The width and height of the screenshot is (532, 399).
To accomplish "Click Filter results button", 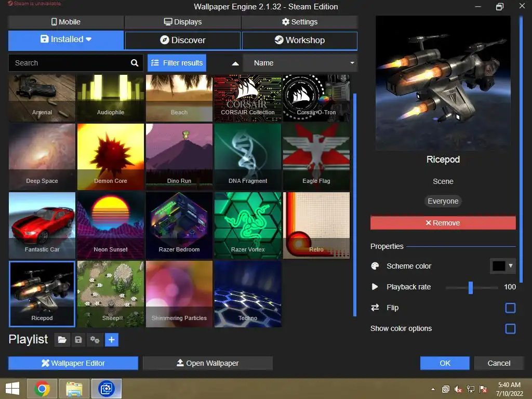I will [x=177, y=63].
